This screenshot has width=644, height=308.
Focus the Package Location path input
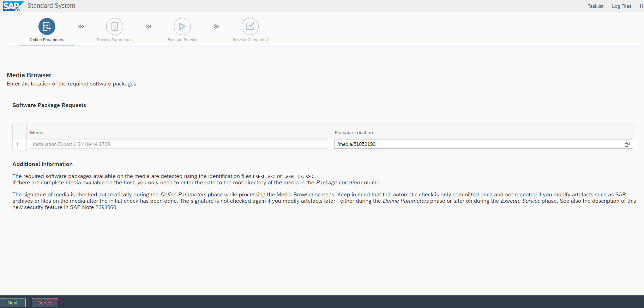(x=476, y=144)
